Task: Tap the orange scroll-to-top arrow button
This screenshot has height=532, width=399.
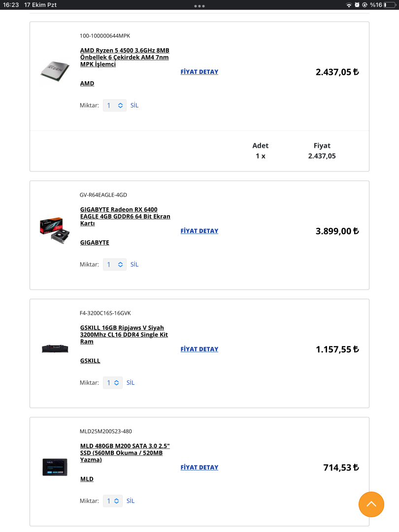Action: point(371,504)
